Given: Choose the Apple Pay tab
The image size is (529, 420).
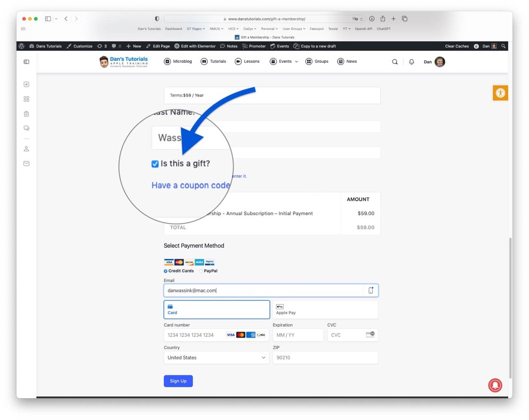Looking at the screenshot, I should (x=325, y=310).
